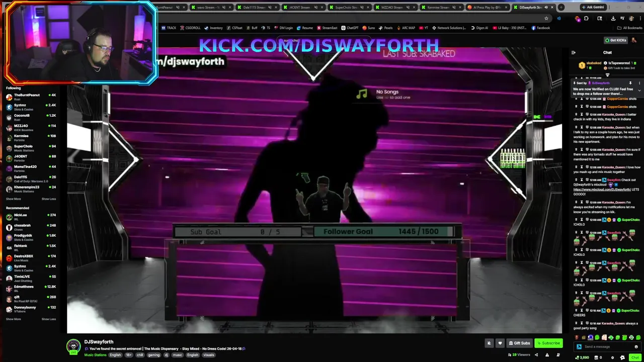Collapse the chat panel arrow icon
644x362 pixels.
pos(573,52)
